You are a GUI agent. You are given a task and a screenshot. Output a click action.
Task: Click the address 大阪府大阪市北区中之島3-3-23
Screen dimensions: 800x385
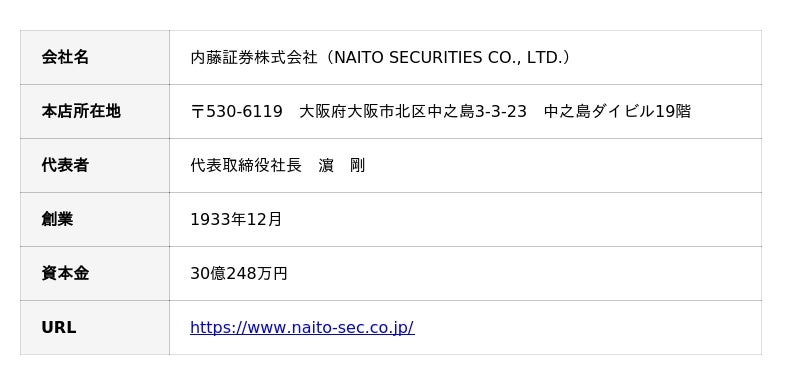point(413,111)
